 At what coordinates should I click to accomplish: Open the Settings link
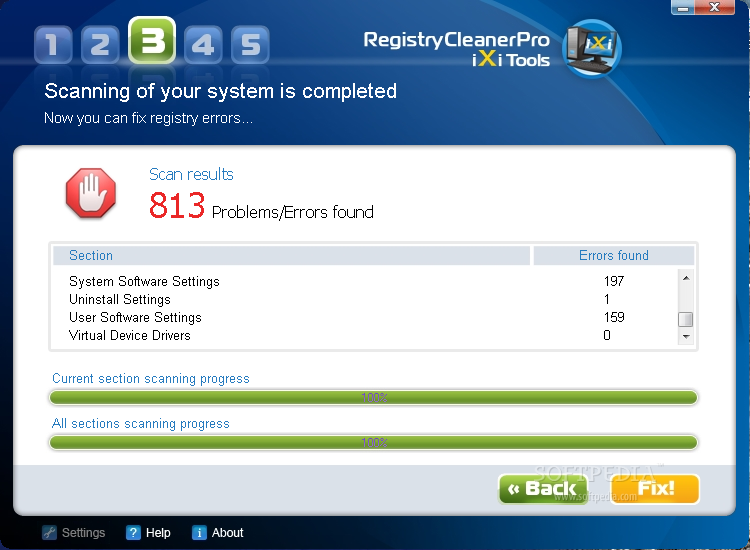click(x=83, y=532)
